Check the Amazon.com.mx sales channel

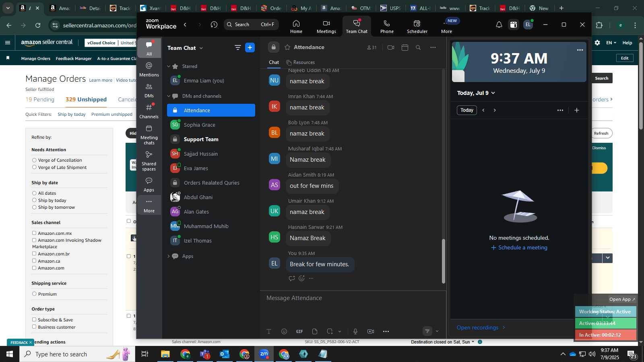click(34, 233)
